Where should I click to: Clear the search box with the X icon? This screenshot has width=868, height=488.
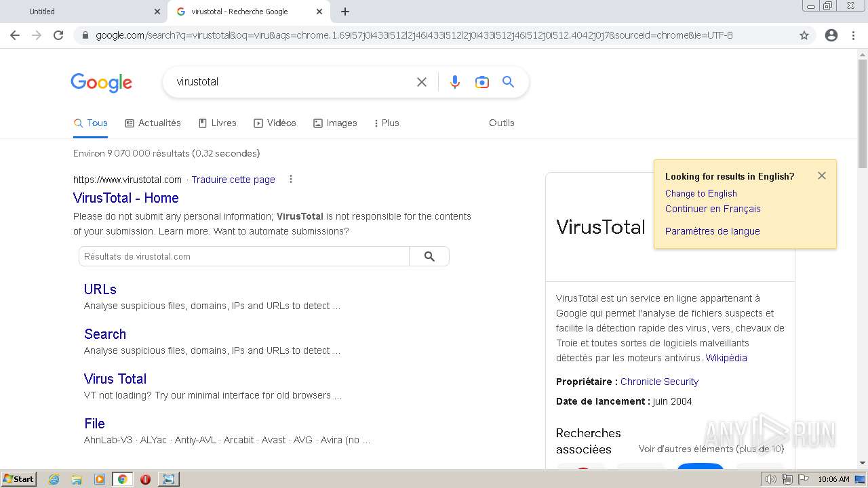422,82
